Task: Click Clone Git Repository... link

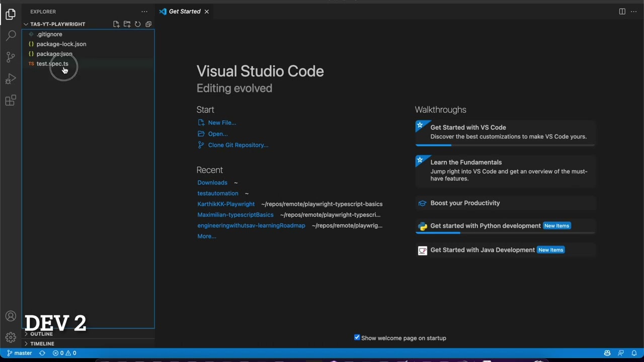Action: 238,145
